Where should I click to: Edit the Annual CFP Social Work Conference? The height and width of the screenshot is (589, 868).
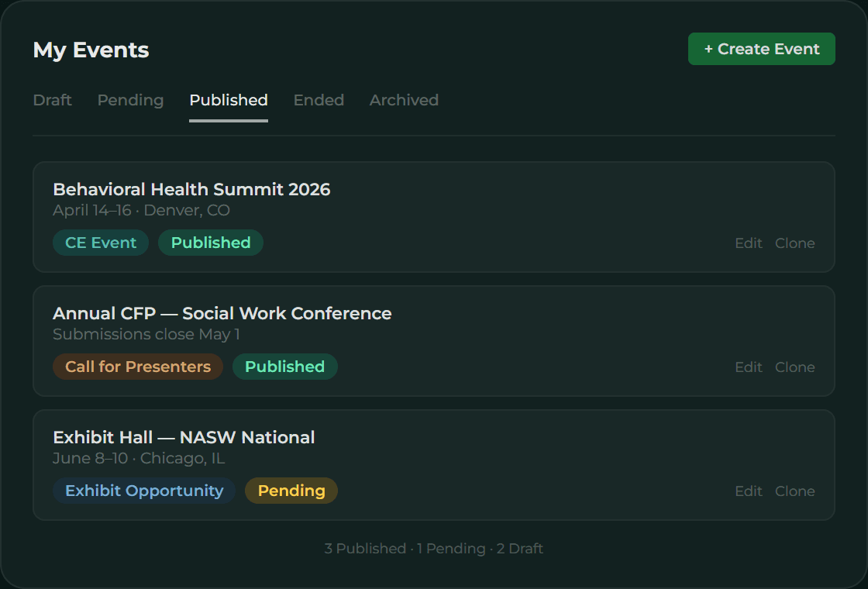[748, 367]
